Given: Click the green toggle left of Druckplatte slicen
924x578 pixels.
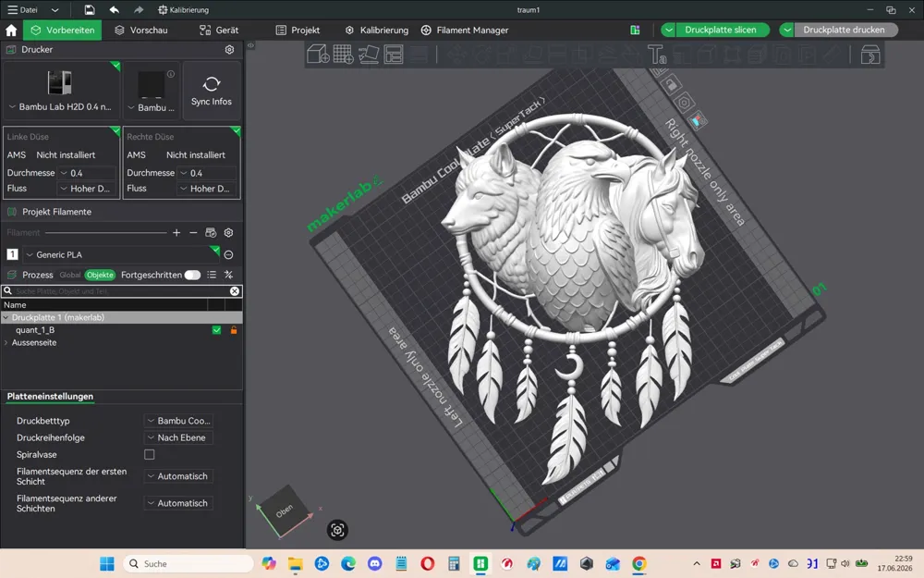Looking at the screenshot, I should click(x=635, y=31).
